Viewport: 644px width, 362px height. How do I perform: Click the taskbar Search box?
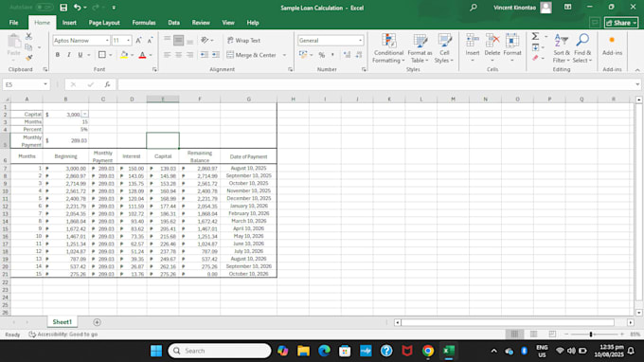(220, 351)
